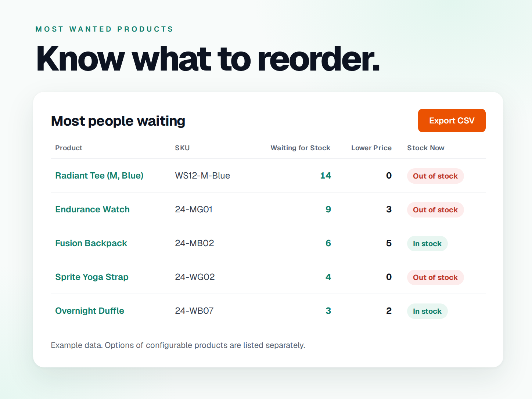The height and width of the screenshot is (399, 532).
Task: Click Endurance Watch's Out of stock badge
Action: [x=435, y=210]
